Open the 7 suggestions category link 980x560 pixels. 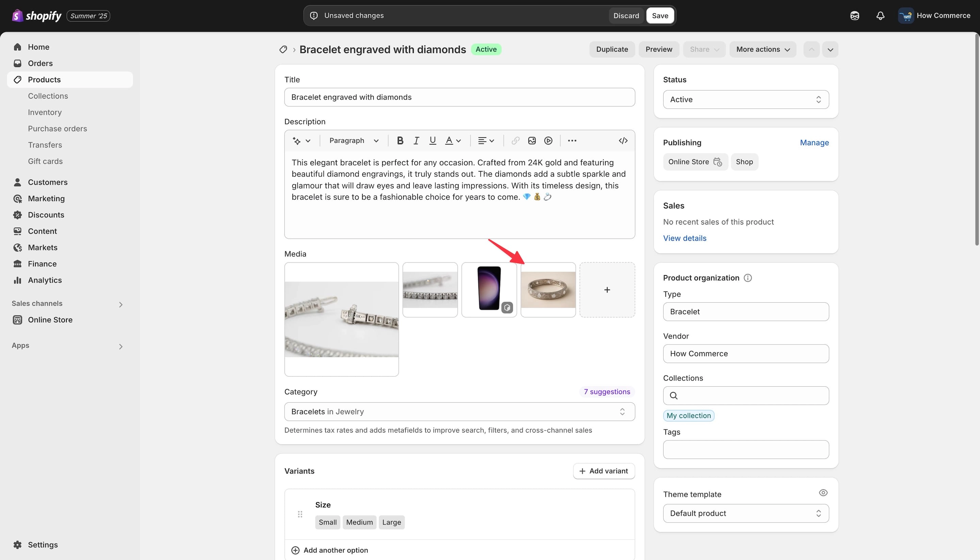click(x=607, y=392)
